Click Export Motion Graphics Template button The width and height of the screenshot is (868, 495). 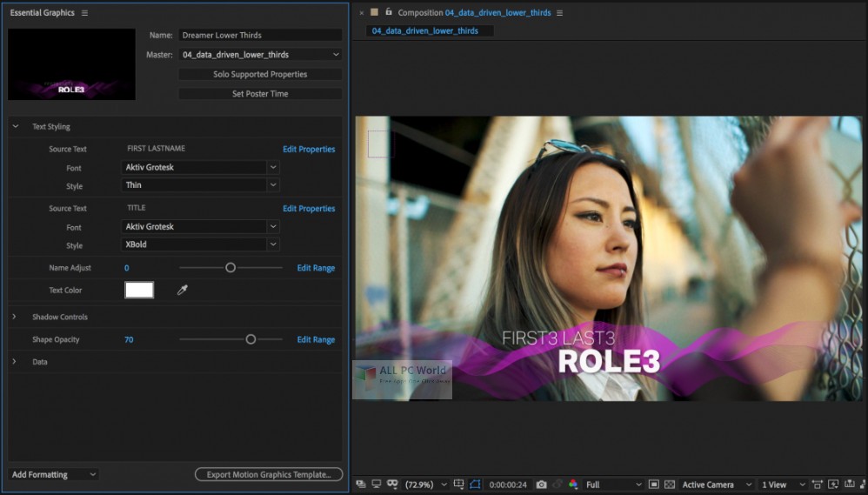point(268,475)
